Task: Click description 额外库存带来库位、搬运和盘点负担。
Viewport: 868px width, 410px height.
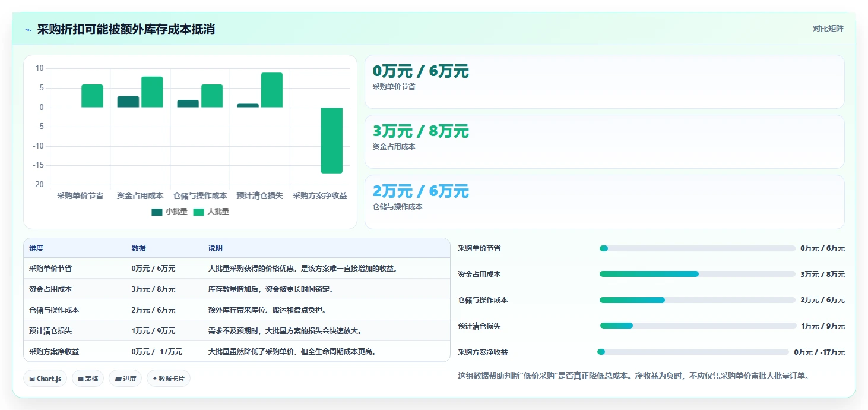Action: coord(267,310)
